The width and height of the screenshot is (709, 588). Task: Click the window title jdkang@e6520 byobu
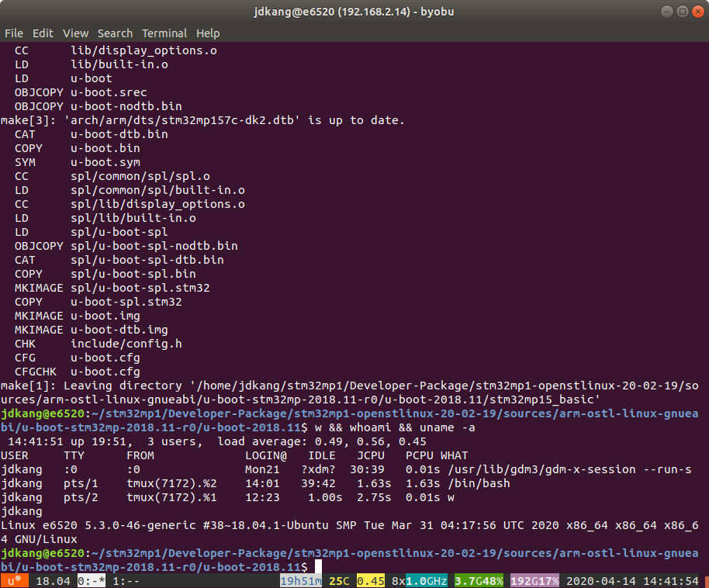[354, 12]
